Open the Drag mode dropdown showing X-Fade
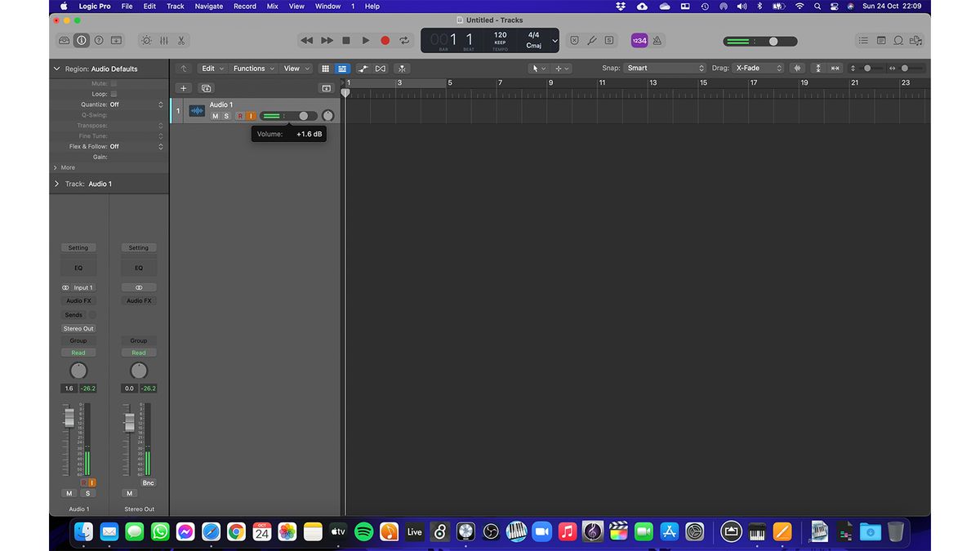This screenshot has height=551, width=980. [x=755, y=68]
